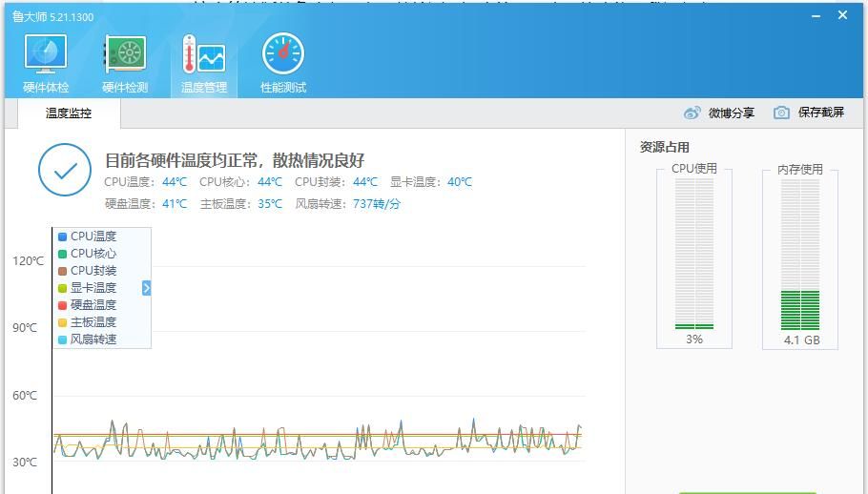Viewport: 868px width, 494px height.
Task: Toggle 硬盘温度 red legend swatch
Action: (x=63, y=305)
